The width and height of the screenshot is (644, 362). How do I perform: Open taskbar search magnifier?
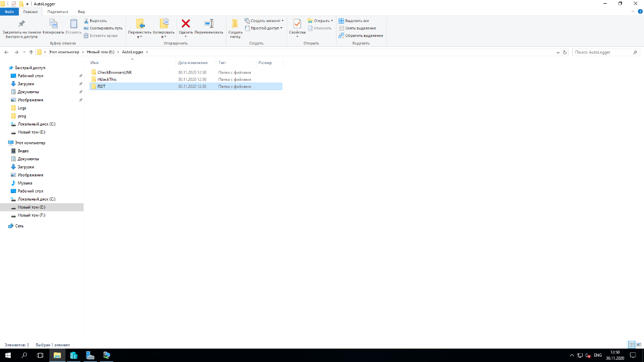pyautogui.click(x=24, y=355)
